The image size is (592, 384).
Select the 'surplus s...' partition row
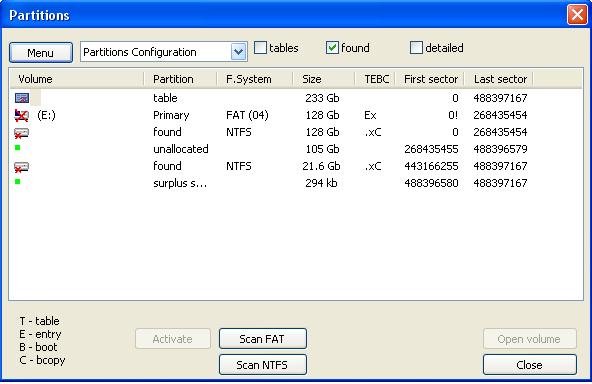click(x=296, y=183)
